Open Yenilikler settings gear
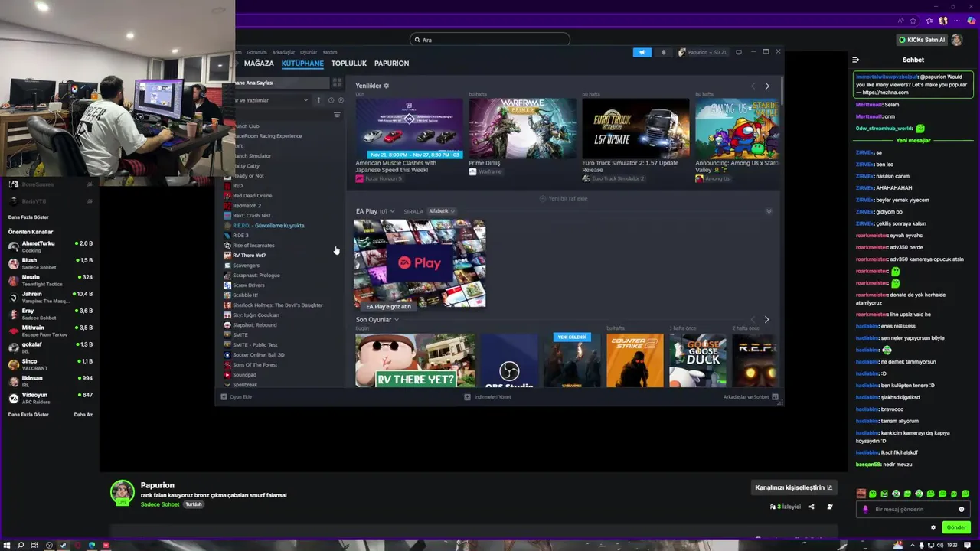This screenshot has height=551, width=980. coord(386,86)
